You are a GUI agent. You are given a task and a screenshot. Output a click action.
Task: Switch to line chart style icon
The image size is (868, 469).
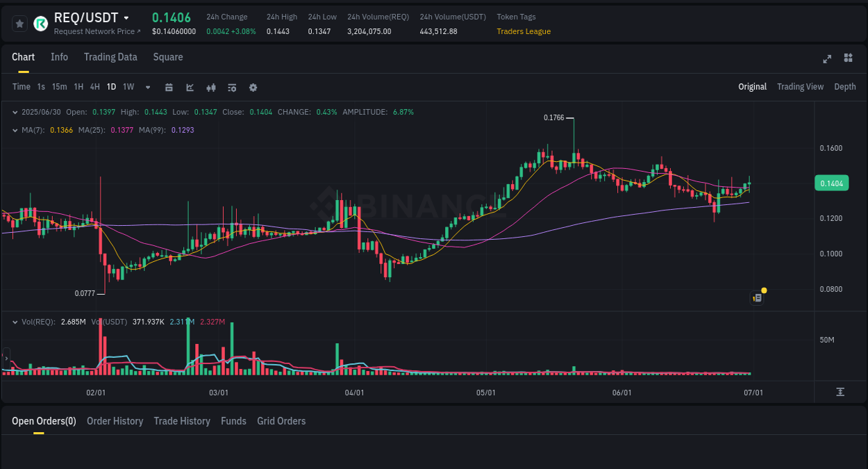[189, 87]
